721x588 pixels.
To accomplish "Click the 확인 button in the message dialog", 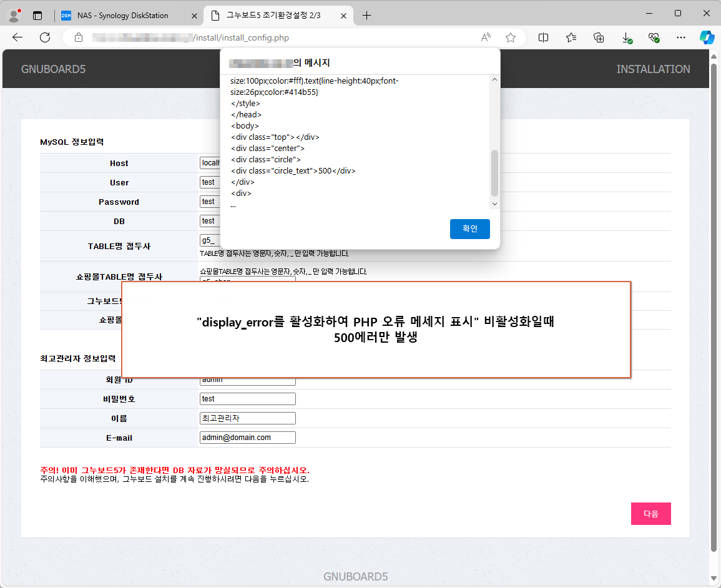I will coord(469,229).
